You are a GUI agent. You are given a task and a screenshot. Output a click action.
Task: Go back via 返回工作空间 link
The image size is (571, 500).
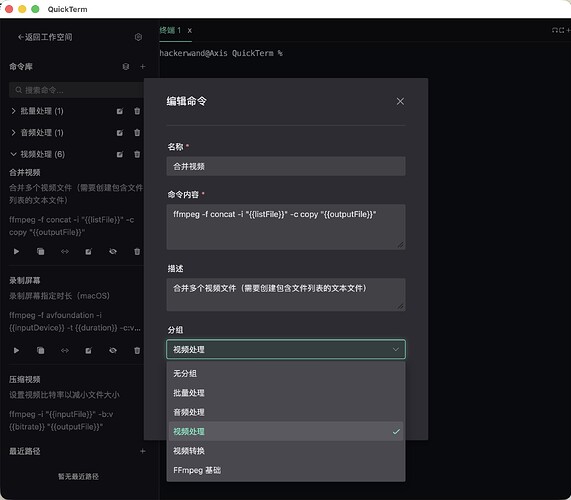(x=45, y=37)
